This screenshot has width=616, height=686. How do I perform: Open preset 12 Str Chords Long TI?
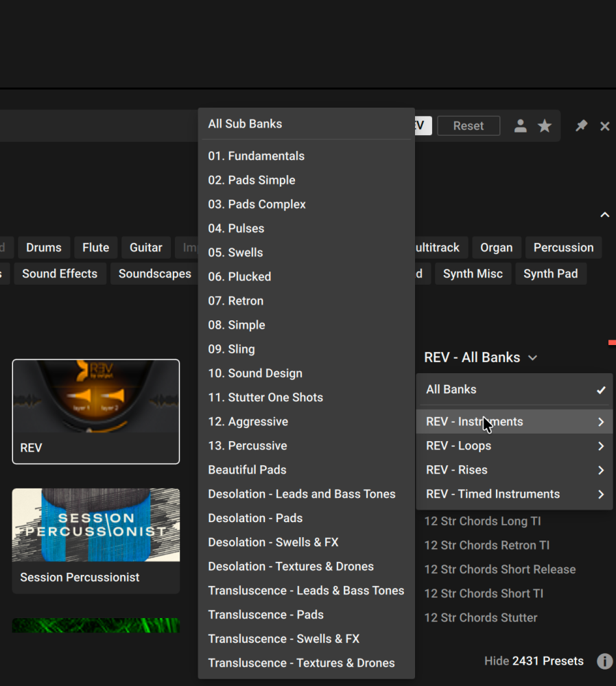[482, 521]
